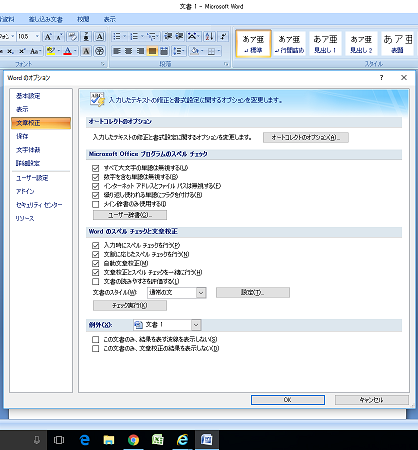The height and width of the screenshot is (450, 418).
Task: Toggle ignore Internet and file addresses checkbox
Action: 96,186
